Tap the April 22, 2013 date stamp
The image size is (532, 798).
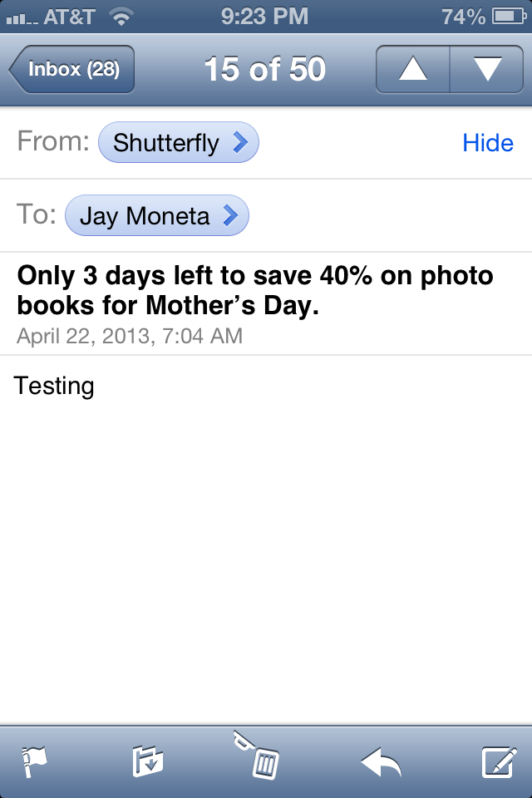(130, 337)
